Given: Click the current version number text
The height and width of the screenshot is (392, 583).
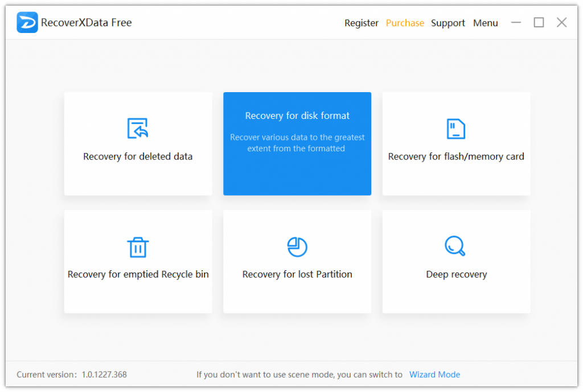Looking at the screenshot, I should pos(104,374).
